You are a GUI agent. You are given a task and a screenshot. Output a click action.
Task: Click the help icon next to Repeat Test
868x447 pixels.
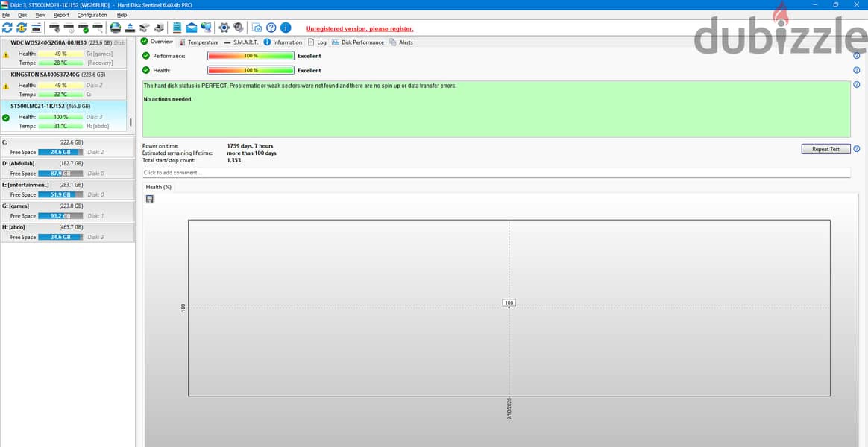856,149
